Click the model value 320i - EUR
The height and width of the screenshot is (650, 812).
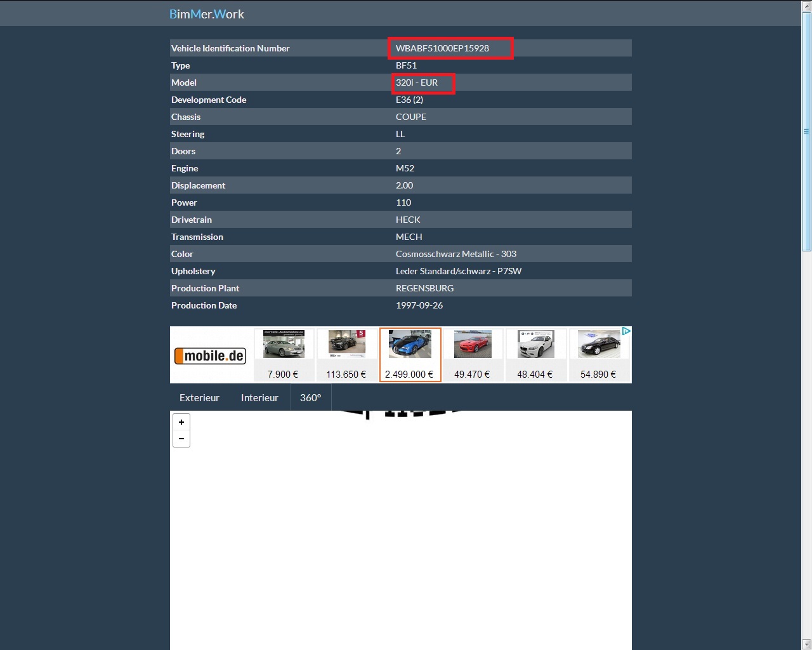tap(417, 83)
